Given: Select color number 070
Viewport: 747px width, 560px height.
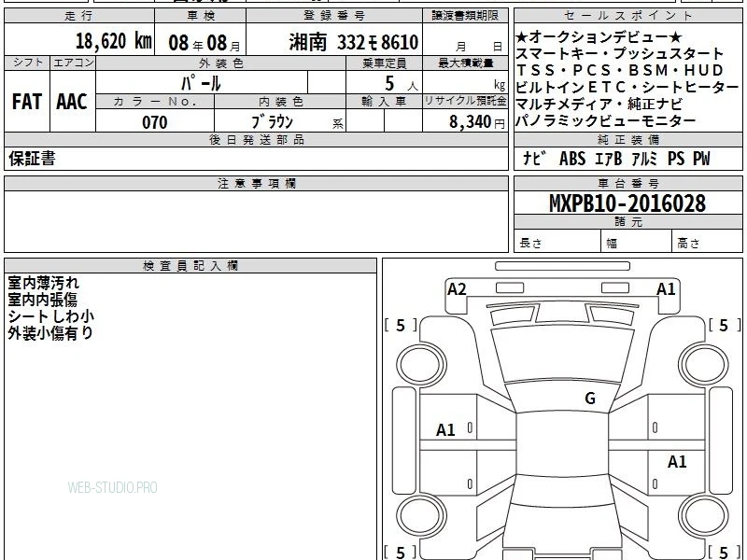Looking at the screenshot, I should point(155,122).
